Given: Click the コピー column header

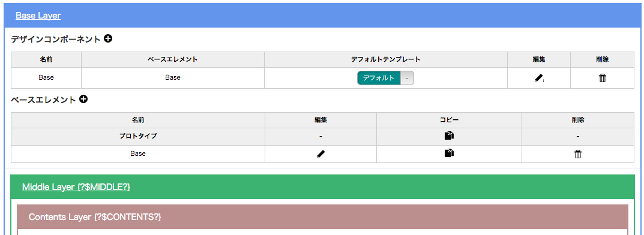Looking at the screenshot, I should [x=449, y=120].
